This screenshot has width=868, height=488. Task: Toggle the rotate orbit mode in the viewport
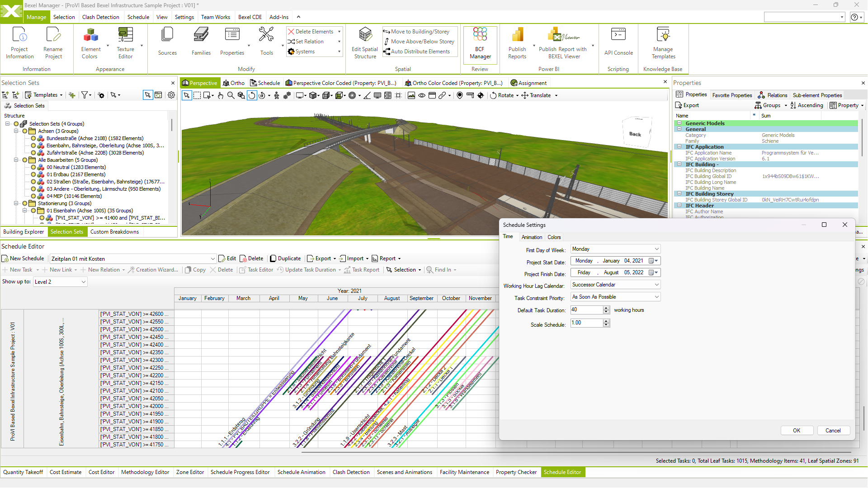pyautogui.click(x=252, y=95)
